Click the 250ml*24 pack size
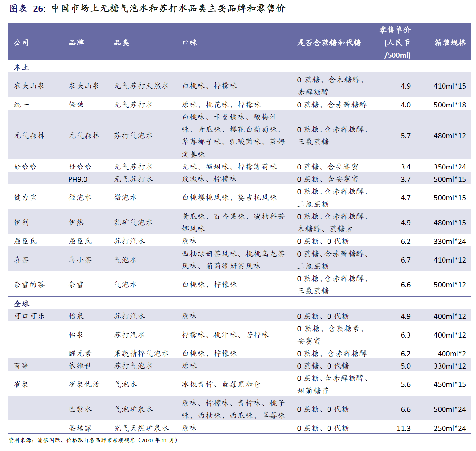 (450, 428)
